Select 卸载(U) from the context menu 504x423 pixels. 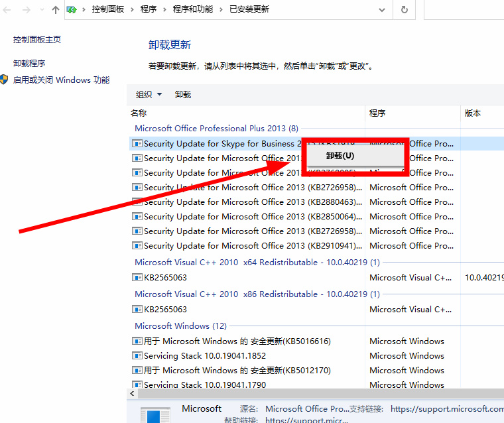tap(340, 156)
